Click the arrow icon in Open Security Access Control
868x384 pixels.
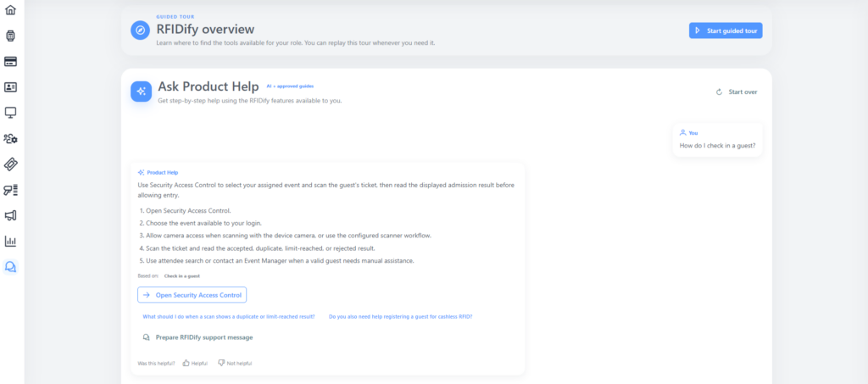146,295
